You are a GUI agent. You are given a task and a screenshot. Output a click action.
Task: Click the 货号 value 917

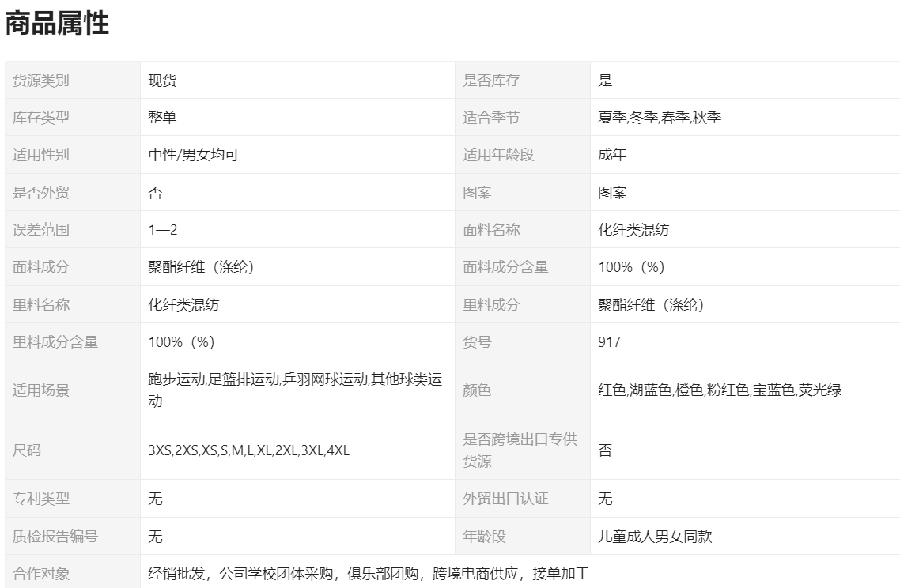(x=609, y=342)
